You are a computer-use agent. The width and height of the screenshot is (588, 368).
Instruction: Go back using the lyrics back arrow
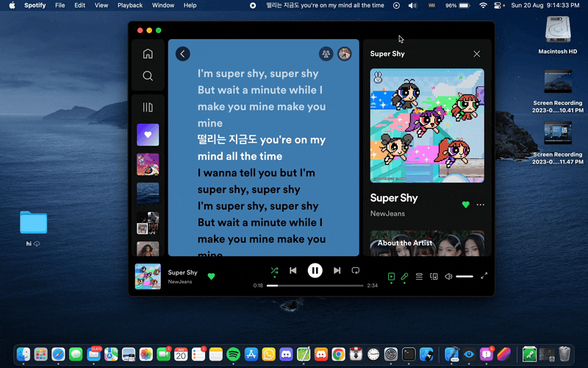tap(182, 54)
